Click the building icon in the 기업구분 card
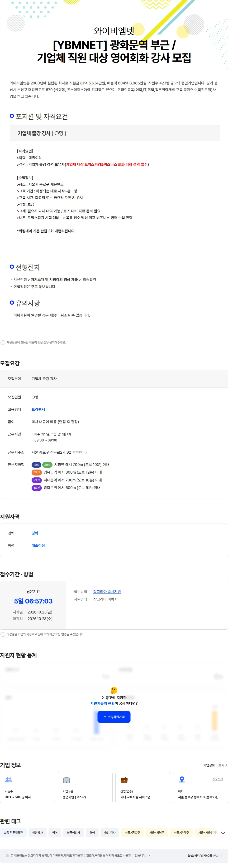This screenshot has height=868, width=228. coord(66,780)
